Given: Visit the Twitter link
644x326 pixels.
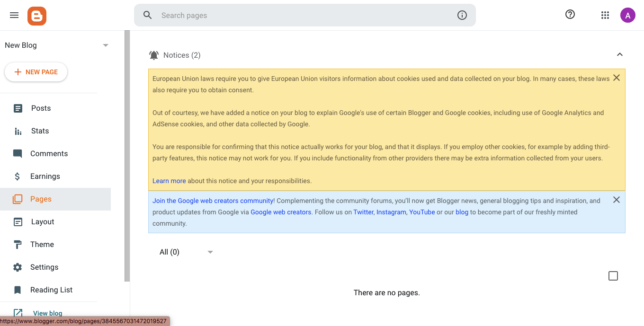Looking at the screenshot, I should click(x=363, y=212).
